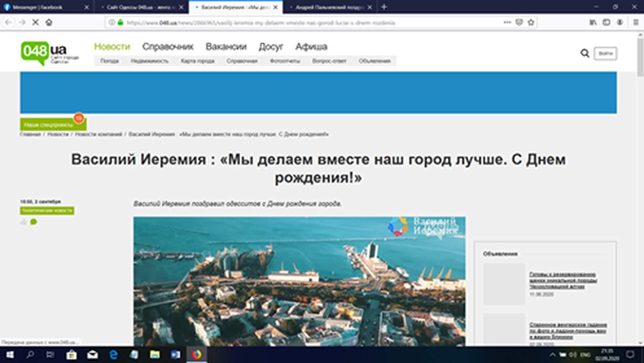Viewport: 644px width, 363px height.
Task: Open File Explorer from the taskbar
Action: point(155,355)
